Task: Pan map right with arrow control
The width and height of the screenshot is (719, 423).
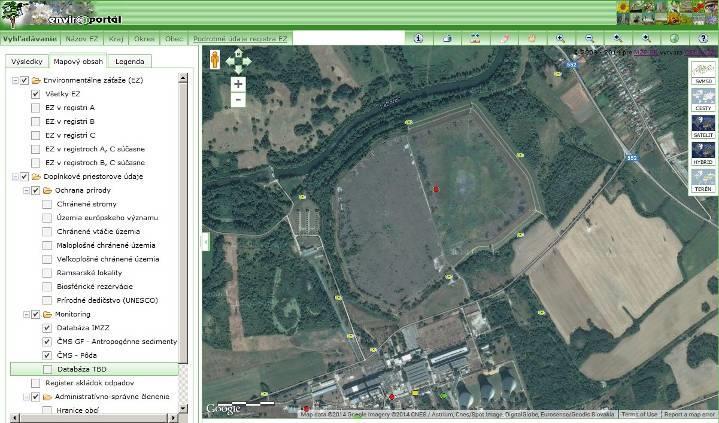Action: click(247, 61)
